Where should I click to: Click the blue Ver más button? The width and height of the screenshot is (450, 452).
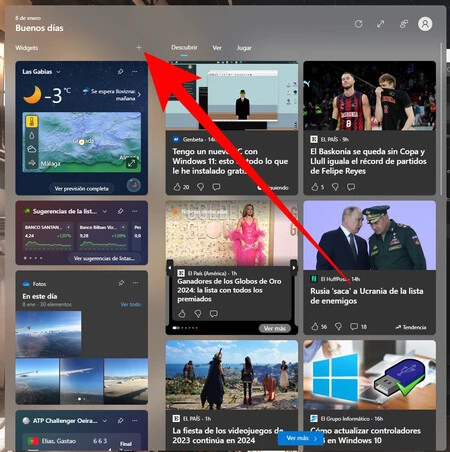coord(301,438)
